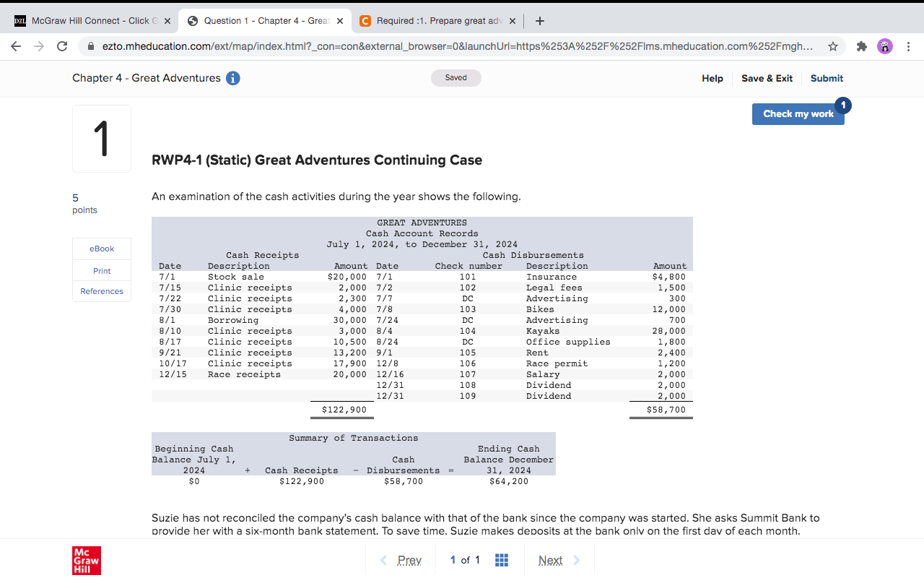Click the $0 beginning cash balance

point(193,481)
